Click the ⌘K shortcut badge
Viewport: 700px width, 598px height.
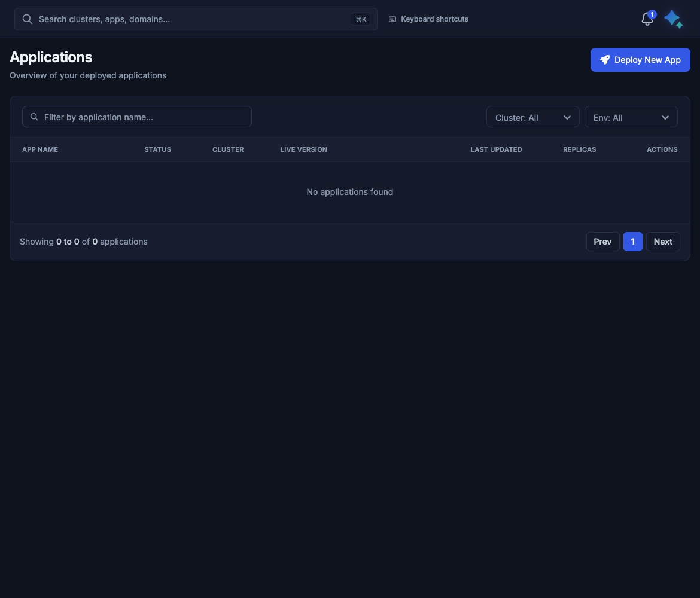361,19
